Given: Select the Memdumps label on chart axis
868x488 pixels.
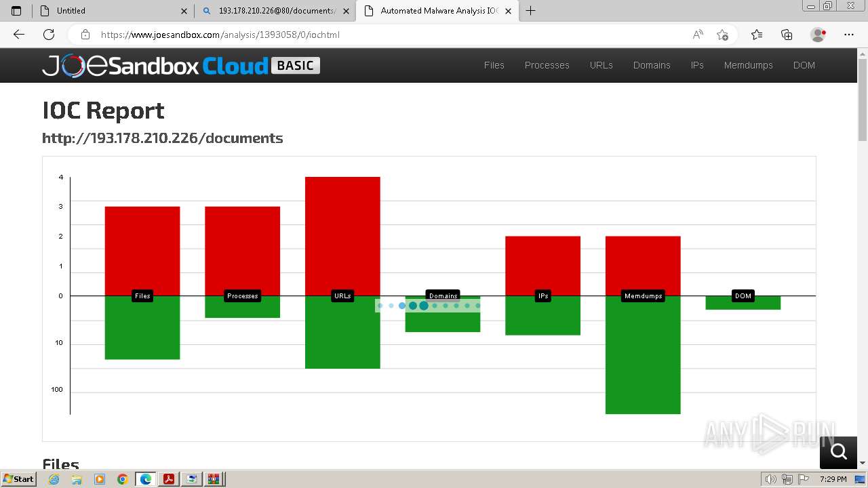Looking at the screenshot, I should [x=643, y=296].
